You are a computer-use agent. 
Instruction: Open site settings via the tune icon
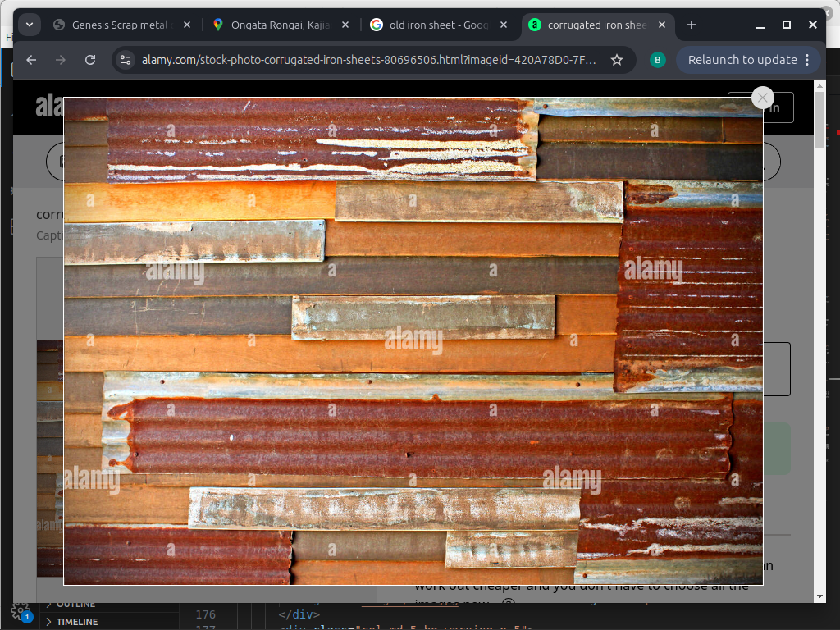point(125,59)
